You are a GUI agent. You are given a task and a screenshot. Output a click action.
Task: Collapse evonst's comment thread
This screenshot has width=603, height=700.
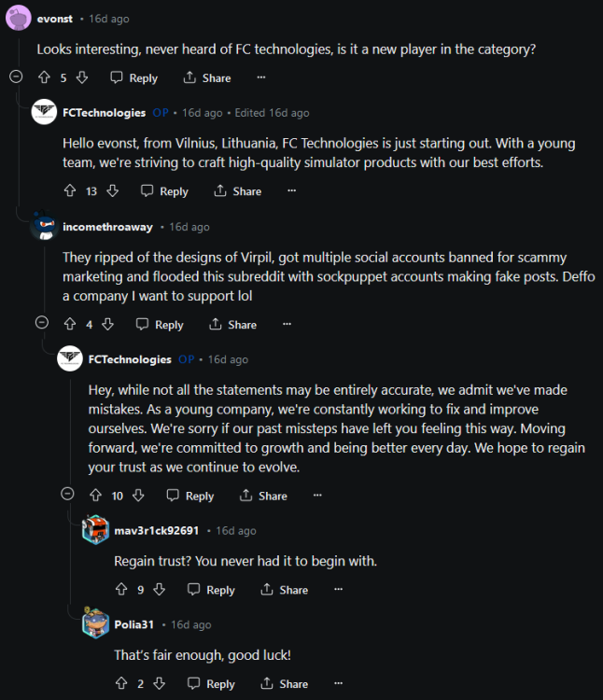point(16,77)
